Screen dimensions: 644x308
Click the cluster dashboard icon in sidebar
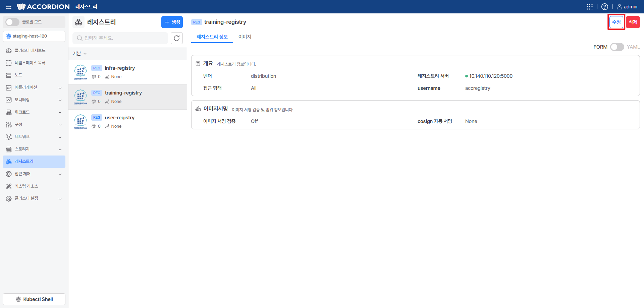pos(9,51)
